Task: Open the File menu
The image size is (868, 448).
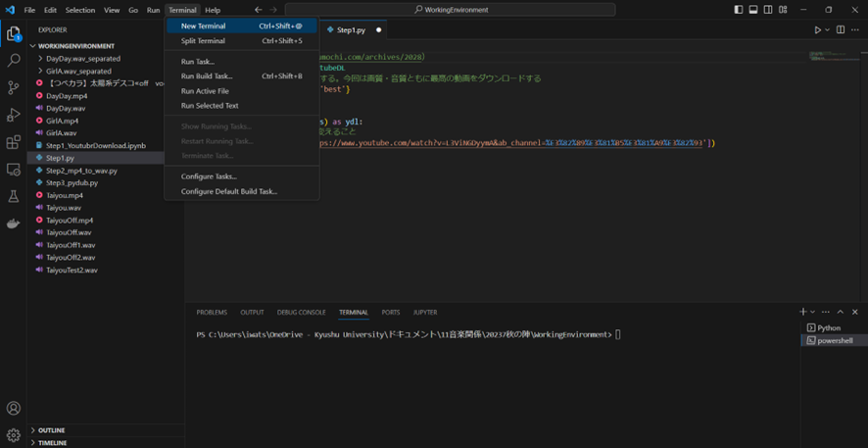Action: pos(29,10)
